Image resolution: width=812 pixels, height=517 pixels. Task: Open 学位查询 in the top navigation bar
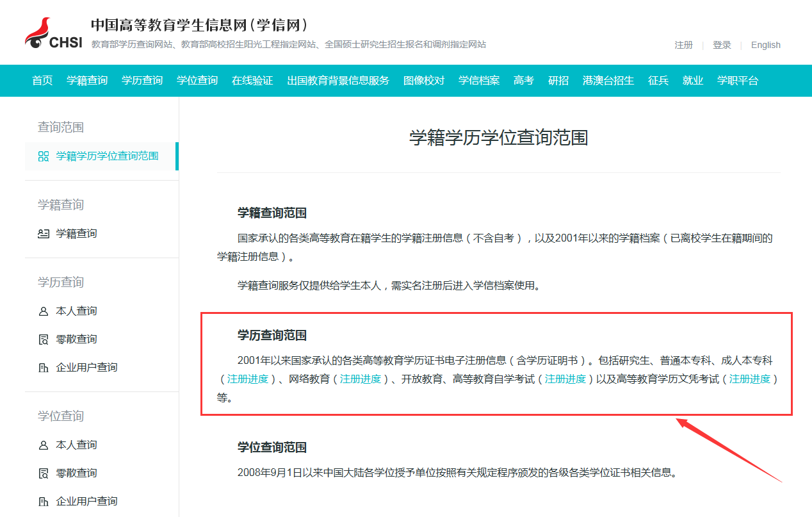click(197, 81)
